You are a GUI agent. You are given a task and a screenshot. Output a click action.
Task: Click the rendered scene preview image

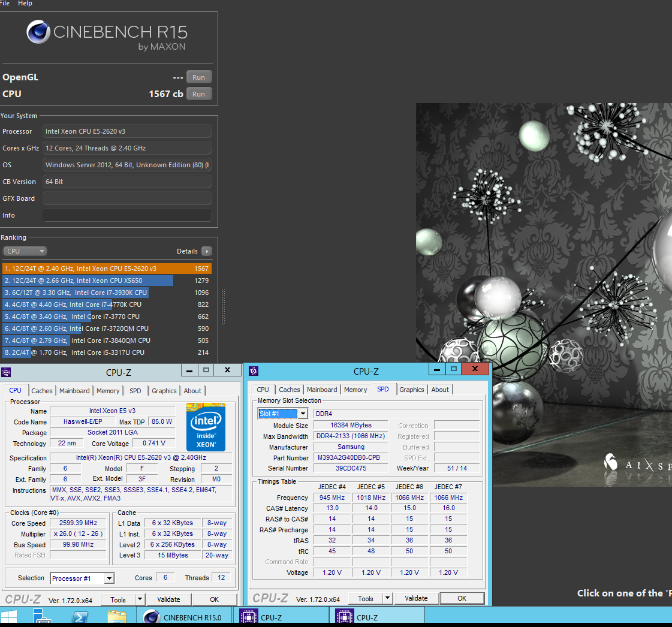point(544,294)
